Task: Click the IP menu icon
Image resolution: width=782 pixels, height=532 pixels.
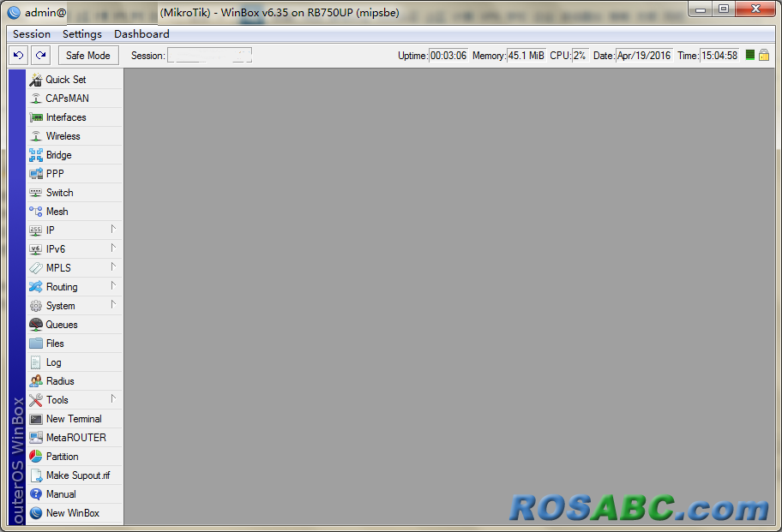Action: coord(35,230)
